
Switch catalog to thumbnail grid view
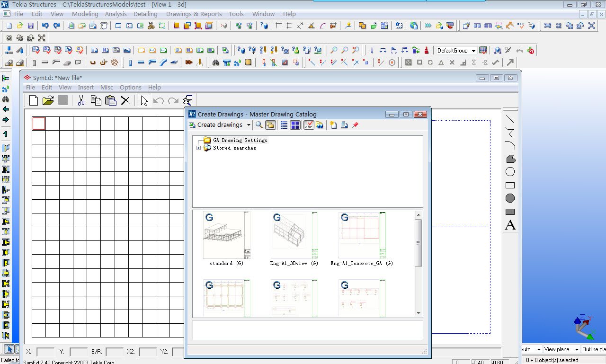(x=295, y=125)
